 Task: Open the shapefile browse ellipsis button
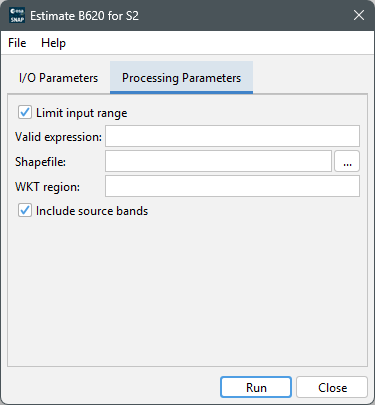click(x=347, y=161)
